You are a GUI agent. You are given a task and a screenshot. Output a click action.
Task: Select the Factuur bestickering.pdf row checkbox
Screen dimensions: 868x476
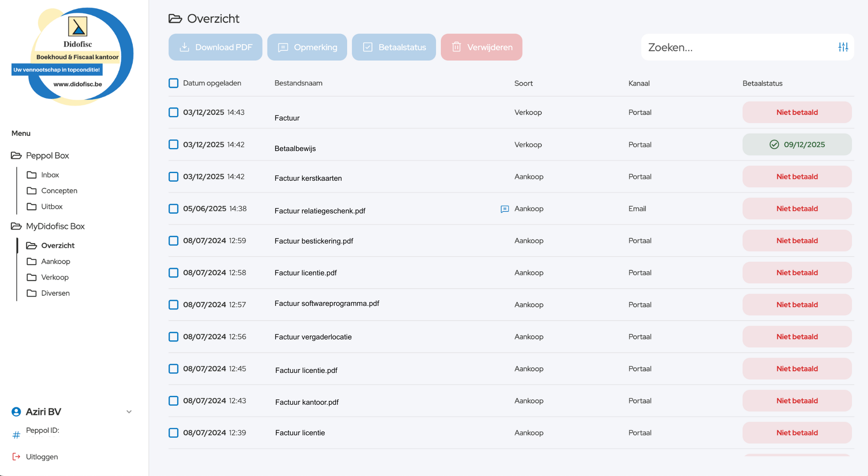click(173, 241)
